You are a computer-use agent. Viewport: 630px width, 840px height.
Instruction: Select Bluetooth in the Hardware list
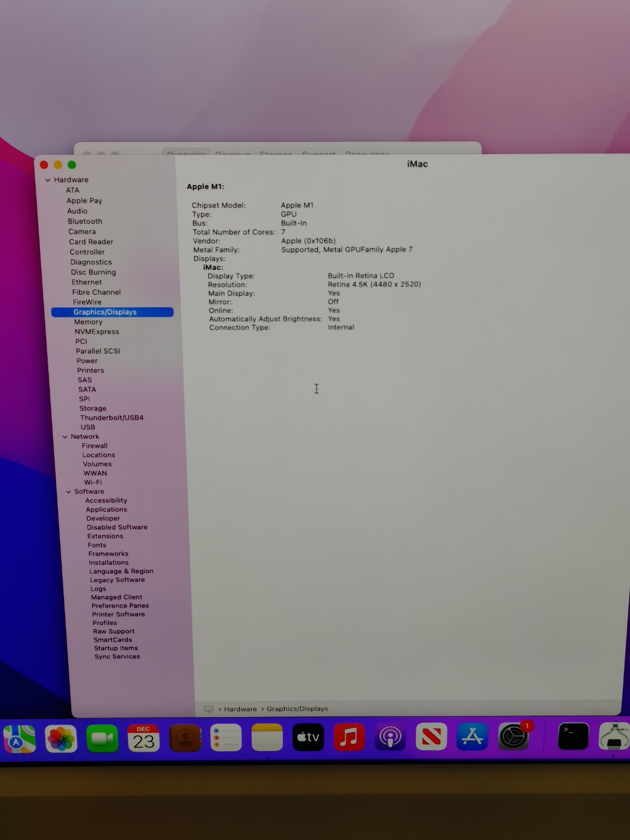coord(85,221)
